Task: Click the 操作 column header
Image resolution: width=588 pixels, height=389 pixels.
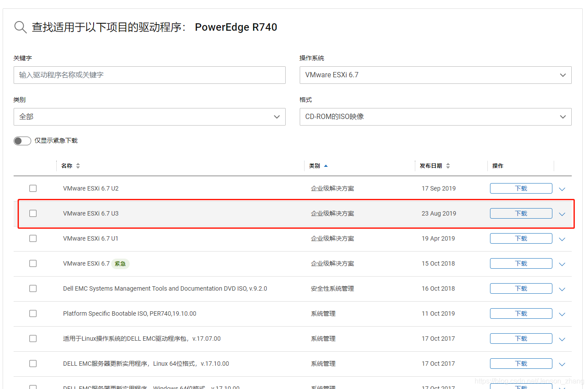Action: pyautogui.click(x=498, y=166)
